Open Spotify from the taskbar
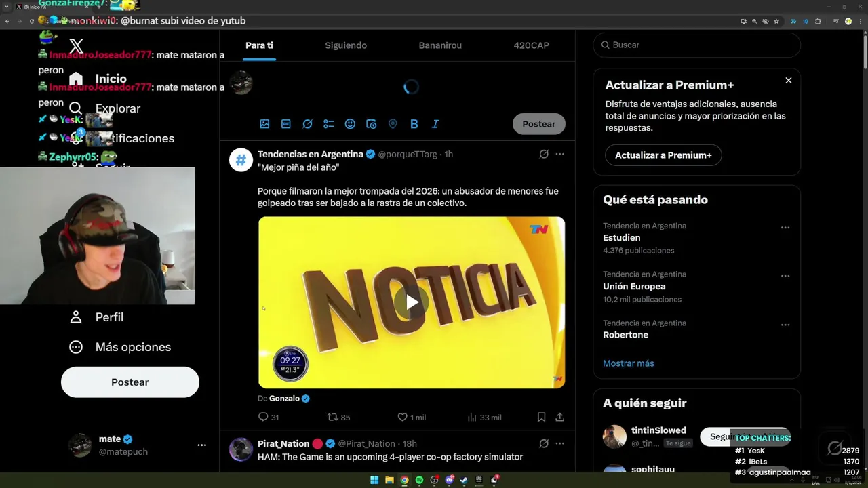The width and height of the screenshot is (868, 488). coord(419,480)
